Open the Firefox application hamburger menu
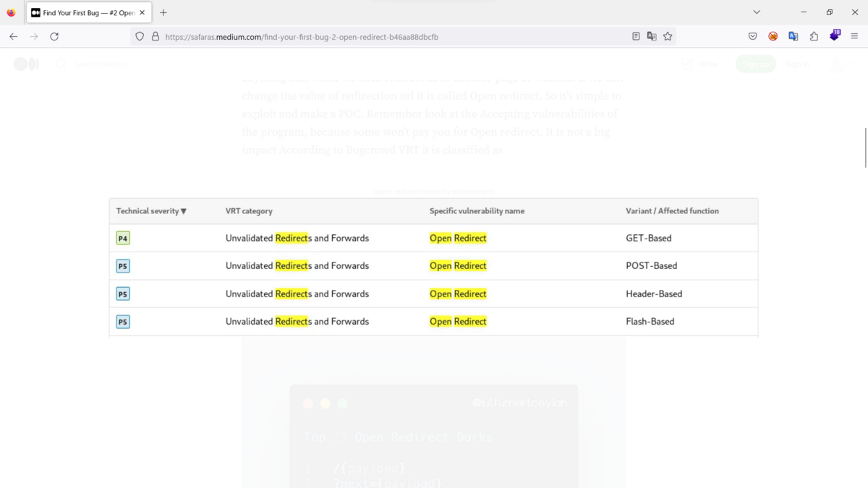Screen dimensions: 868x488 click(x=854, y=36)
